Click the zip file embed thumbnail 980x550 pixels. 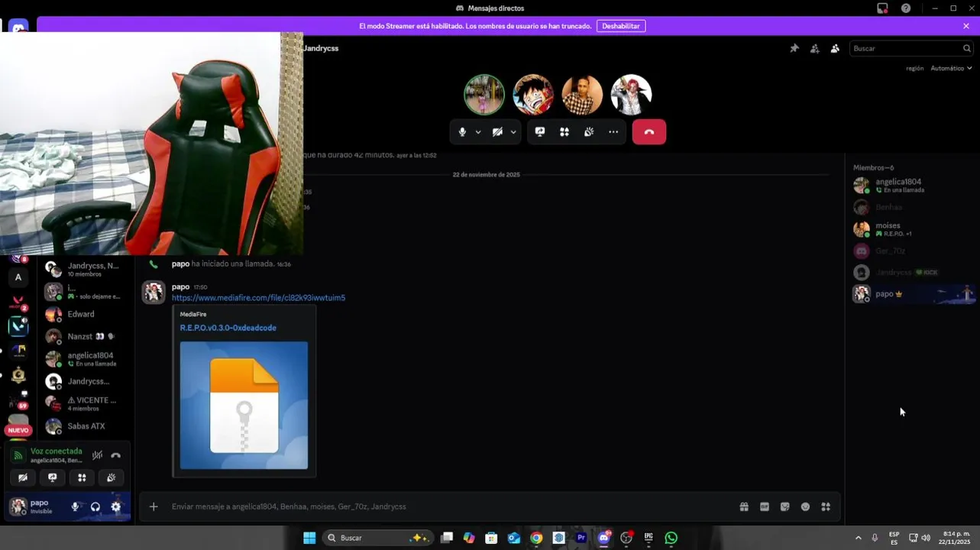(x=244, y=405)
